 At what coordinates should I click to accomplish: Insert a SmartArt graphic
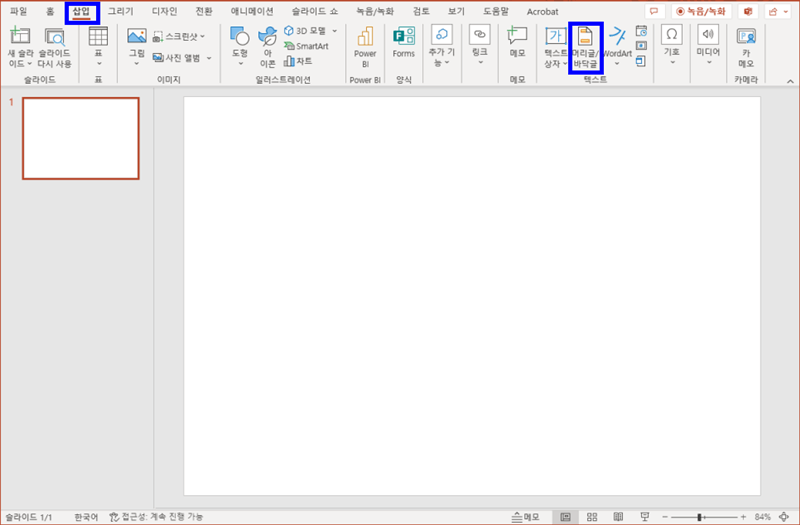306,46
